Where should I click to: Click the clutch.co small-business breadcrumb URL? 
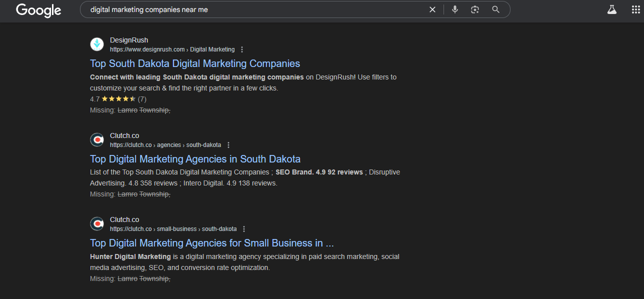pos(173,229)
